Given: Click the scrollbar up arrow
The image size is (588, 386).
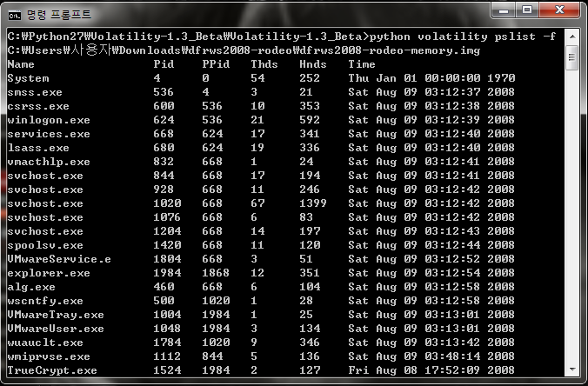Looking at the screenshot, I should pos(572,37).
